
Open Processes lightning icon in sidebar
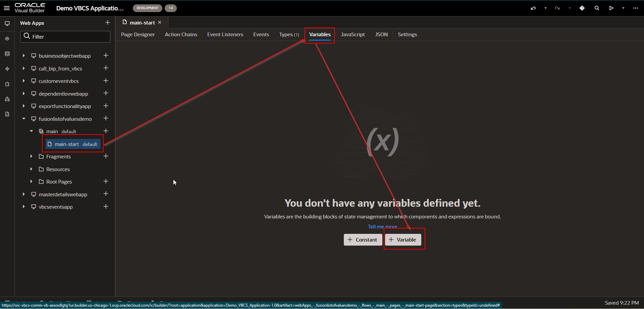[x=7, y=69]
